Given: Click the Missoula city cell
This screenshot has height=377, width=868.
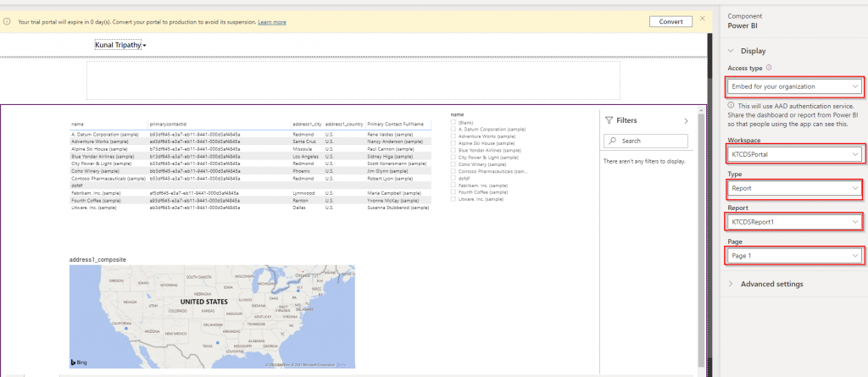Looking at the screenshot, I should pos(303,149).
